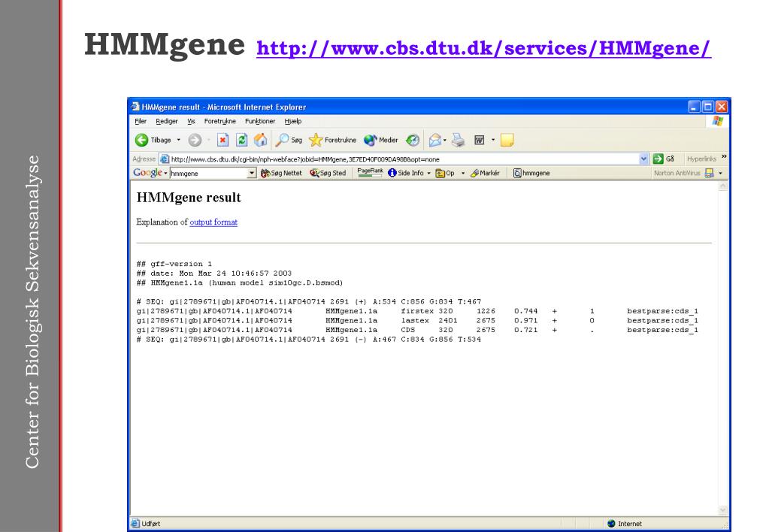Open the HMMgene services URL link
The image size is (769, 532).
[483, 48]
